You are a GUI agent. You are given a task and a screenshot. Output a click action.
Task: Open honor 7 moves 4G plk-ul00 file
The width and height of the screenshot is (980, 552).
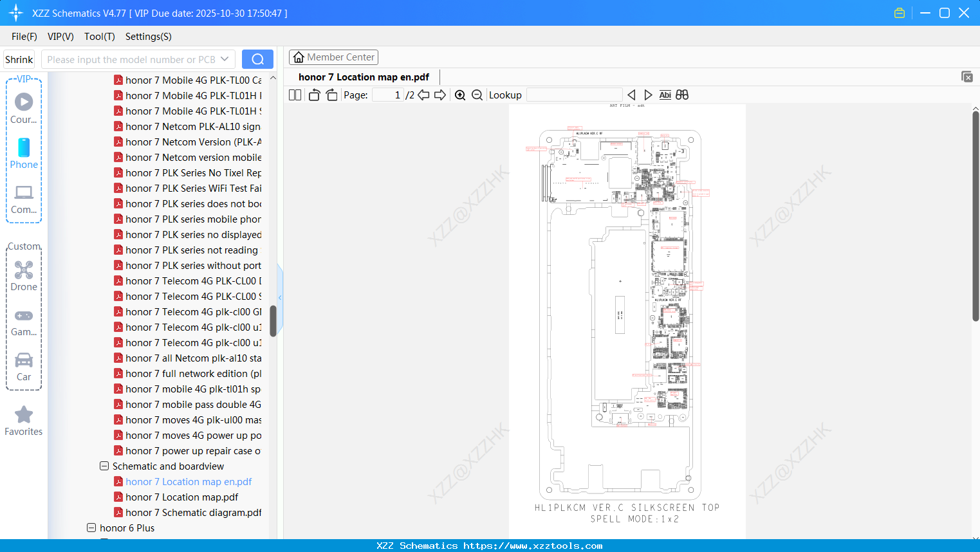click(193, 419)
